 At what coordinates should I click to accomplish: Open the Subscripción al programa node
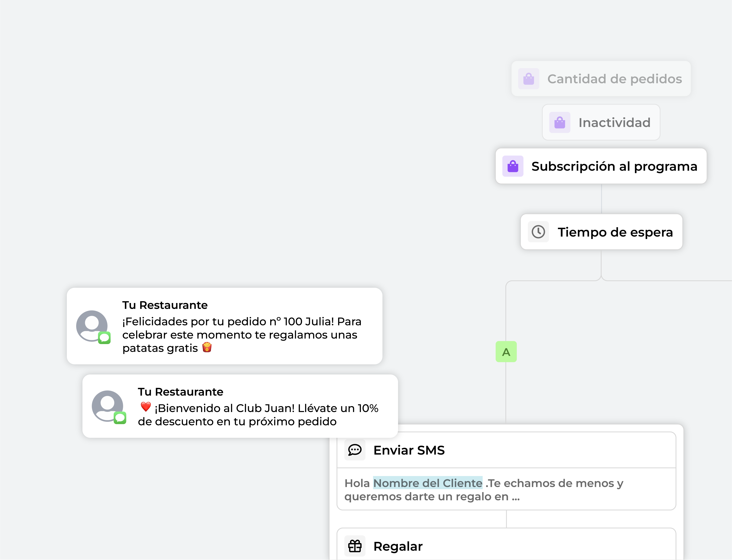coord(601,166)
